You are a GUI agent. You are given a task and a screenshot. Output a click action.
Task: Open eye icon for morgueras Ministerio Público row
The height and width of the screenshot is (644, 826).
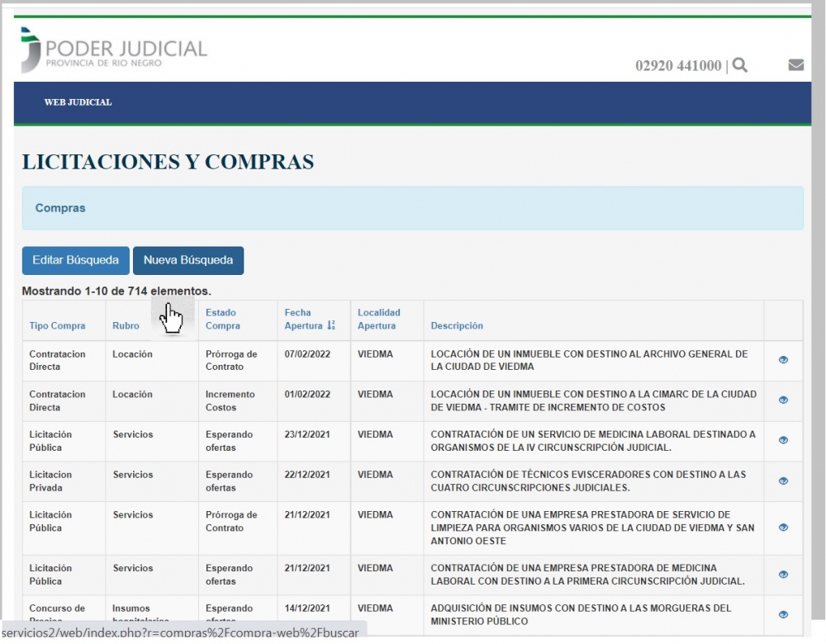(782, 614)
